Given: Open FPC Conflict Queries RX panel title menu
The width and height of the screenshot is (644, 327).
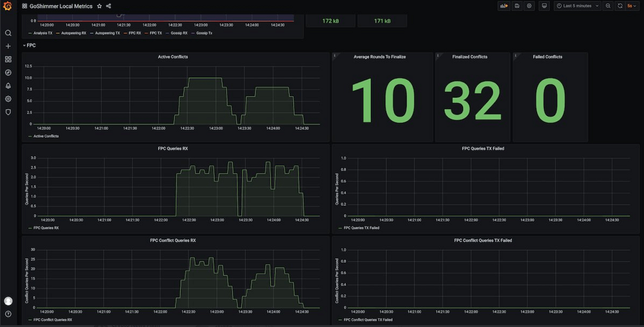Looking at the screenshot, I should tap(173, 241).
